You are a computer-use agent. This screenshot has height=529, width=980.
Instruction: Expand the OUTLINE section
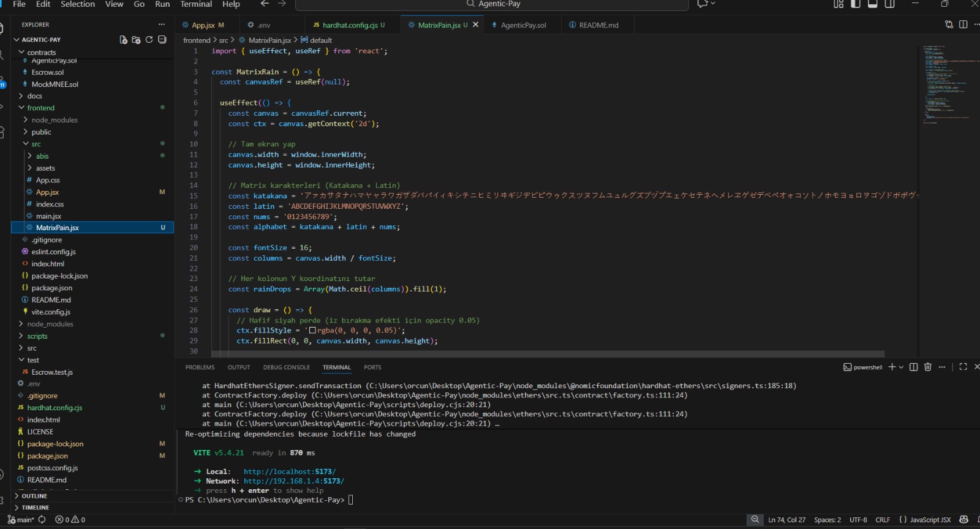click(34, 496)
